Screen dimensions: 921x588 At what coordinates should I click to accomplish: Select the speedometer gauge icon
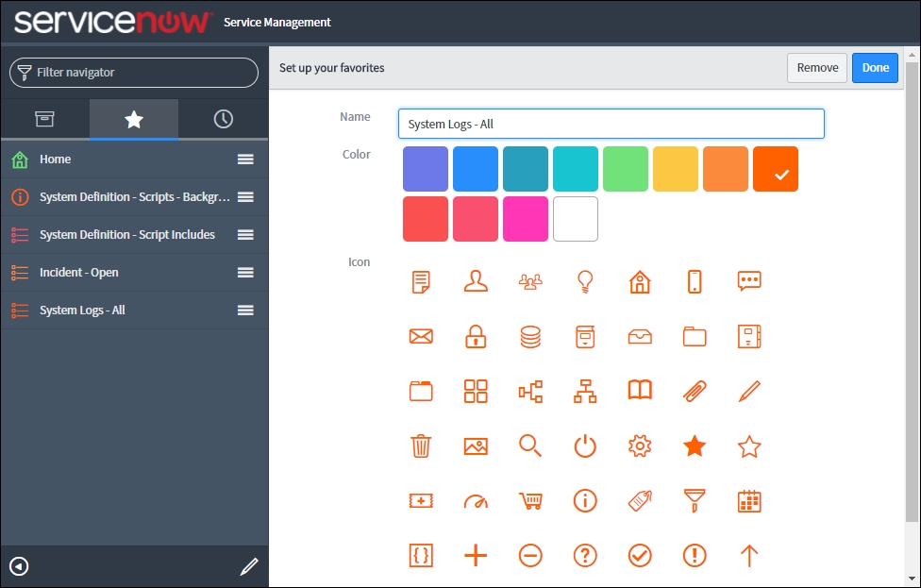point(476,501)
